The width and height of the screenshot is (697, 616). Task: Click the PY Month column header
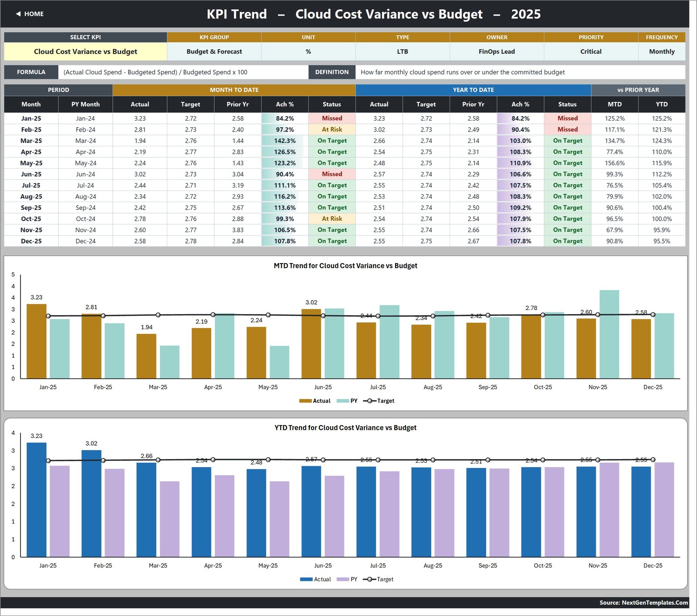85,105
